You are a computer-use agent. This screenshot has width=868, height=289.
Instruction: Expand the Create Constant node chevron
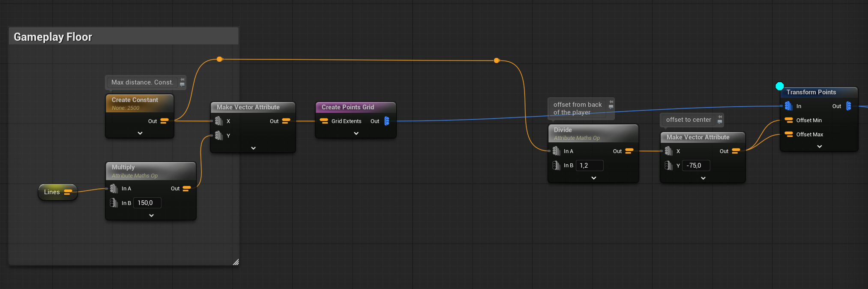coord(140,133)
